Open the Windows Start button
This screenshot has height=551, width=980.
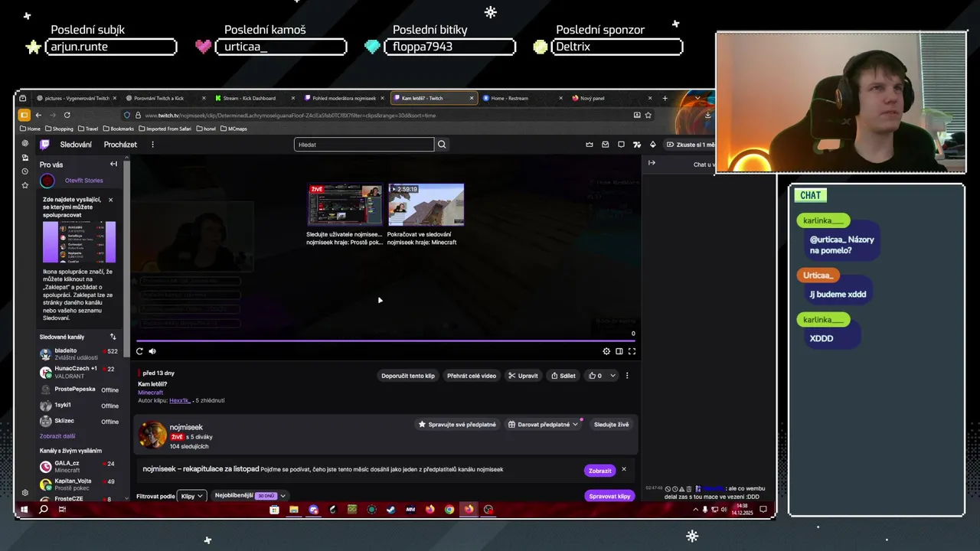(24, 509)
